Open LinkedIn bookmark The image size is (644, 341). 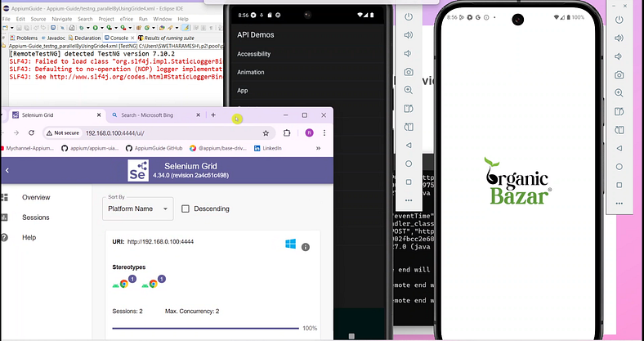(268, 148)
